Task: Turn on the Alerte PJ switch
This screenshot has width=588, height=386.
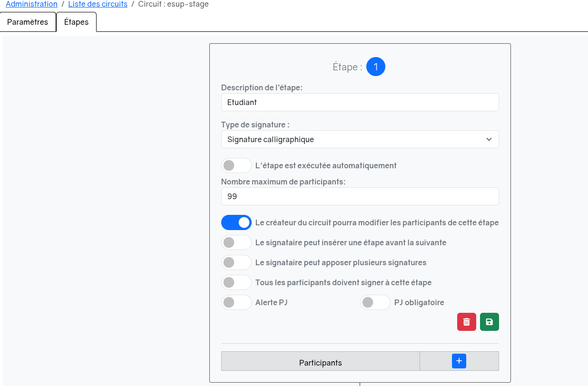Action: 236,302
